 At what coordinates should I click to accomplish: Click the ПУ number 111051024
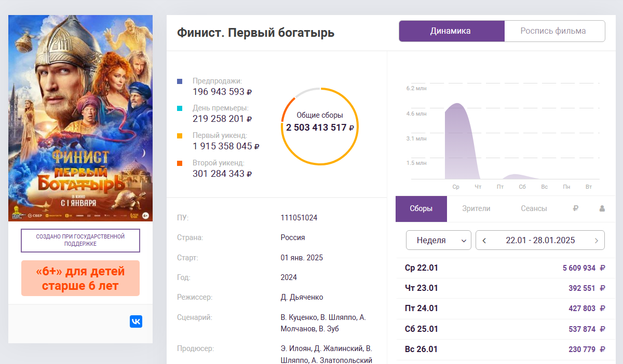point(299,218)
